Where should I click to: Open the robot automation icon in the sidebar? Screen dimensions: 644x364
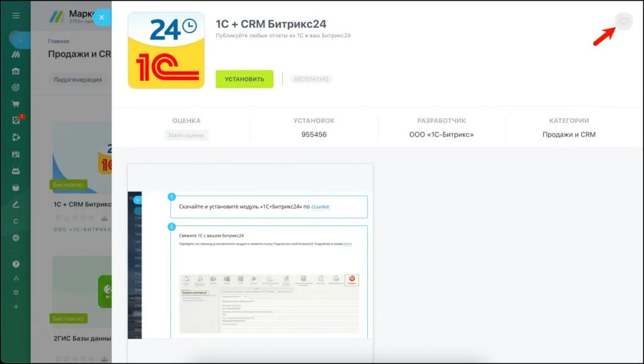coord(16,171)
